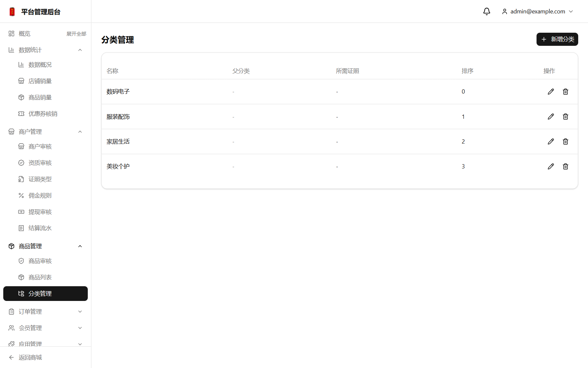
Task: Collapse the 数据统计 section
Action: tap(45, 50)
